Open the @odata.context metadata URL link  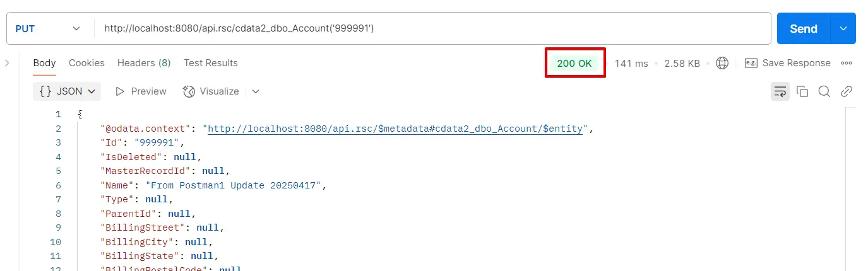coord(395,129)
